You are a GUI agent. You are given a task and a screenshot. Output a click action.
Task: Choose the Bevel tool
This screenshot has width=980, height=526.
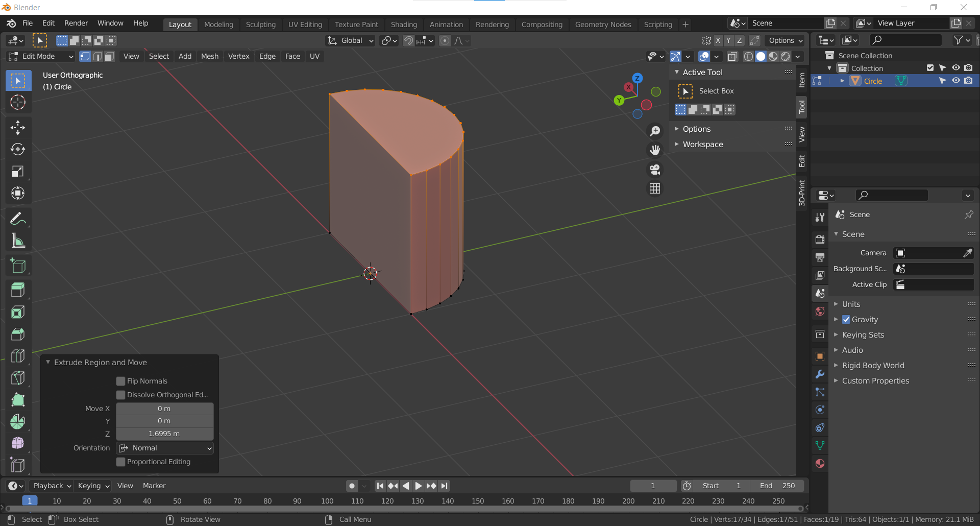[x=18, y=334]
